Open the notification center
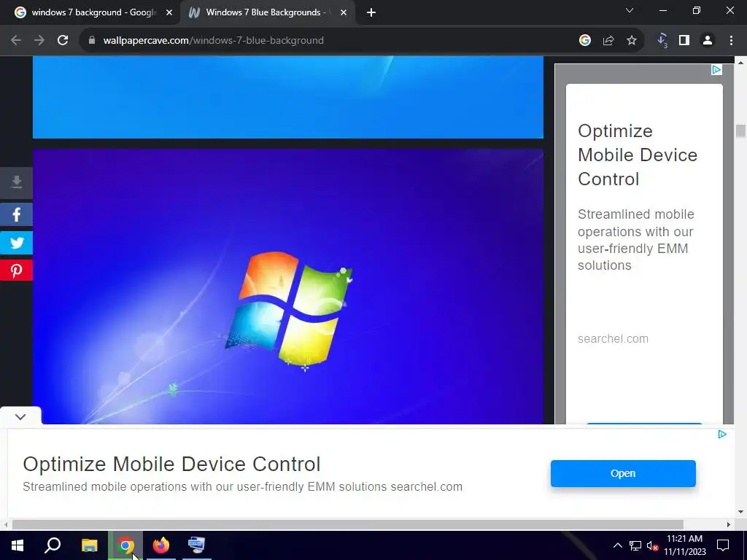The height and width of the screenshot is (560, 747). 723,545
